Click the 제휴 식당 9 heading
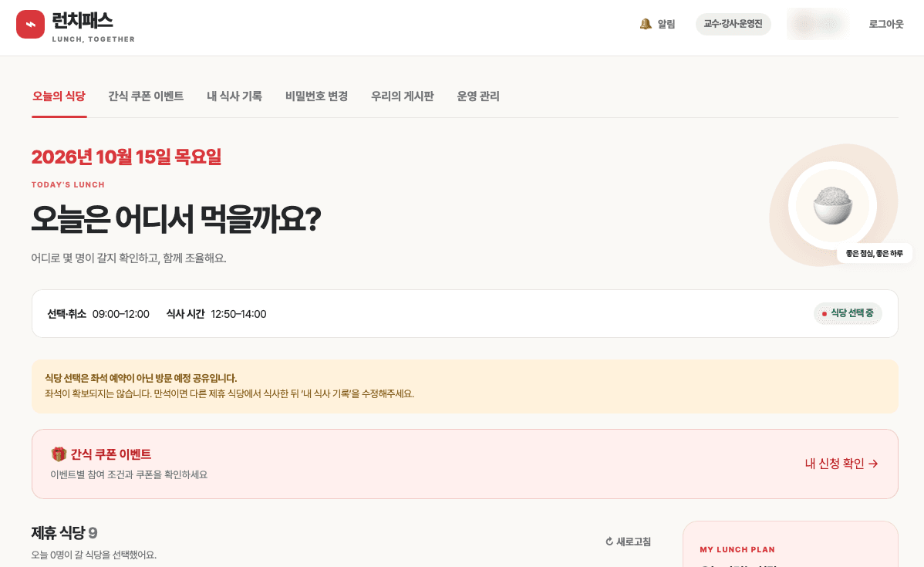 pos(64,533)
